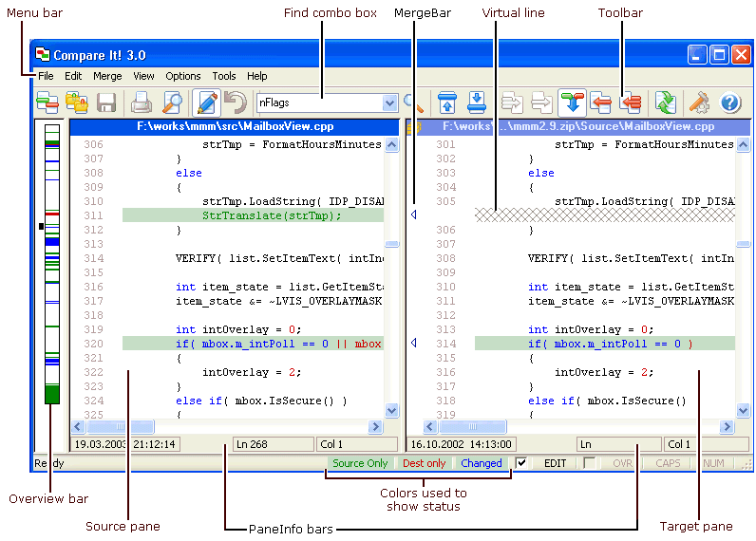Click the green block in overview bar
This screenshot has height=541, width=756.
52,394
